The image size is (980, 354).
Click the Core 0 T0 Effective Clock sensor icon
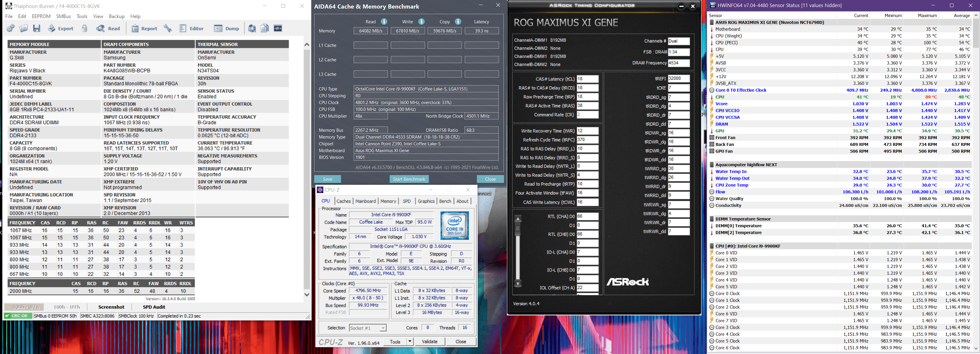click(x=712, y=90)
